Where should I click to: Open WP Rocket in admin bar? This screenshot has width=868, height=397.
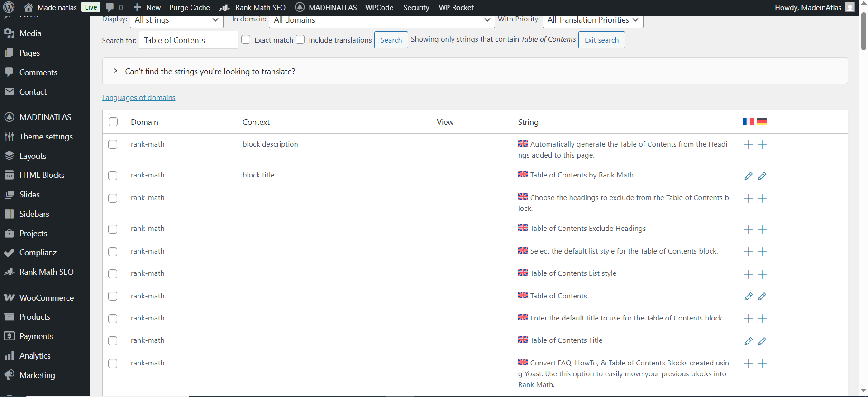tap(456, 7)
